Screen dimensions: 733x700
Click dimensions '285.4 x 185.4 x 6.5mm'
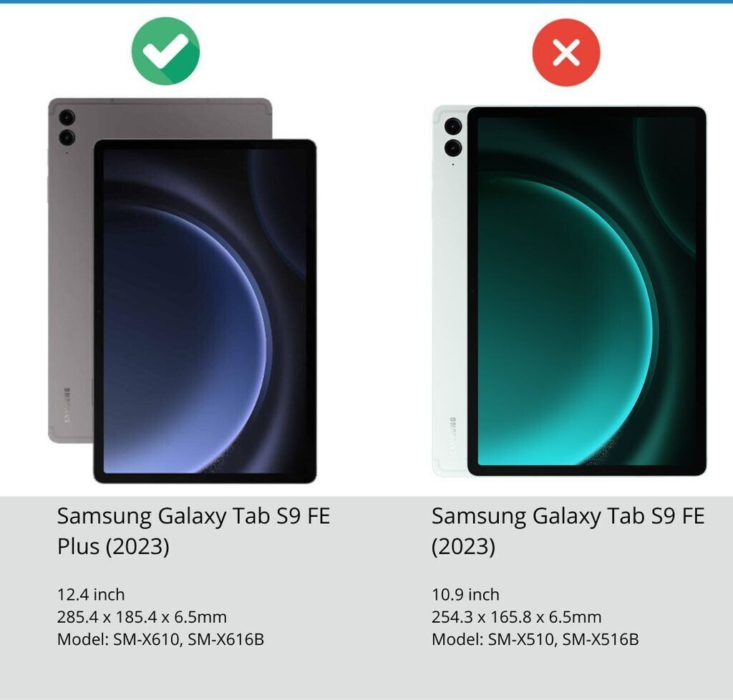142,617
